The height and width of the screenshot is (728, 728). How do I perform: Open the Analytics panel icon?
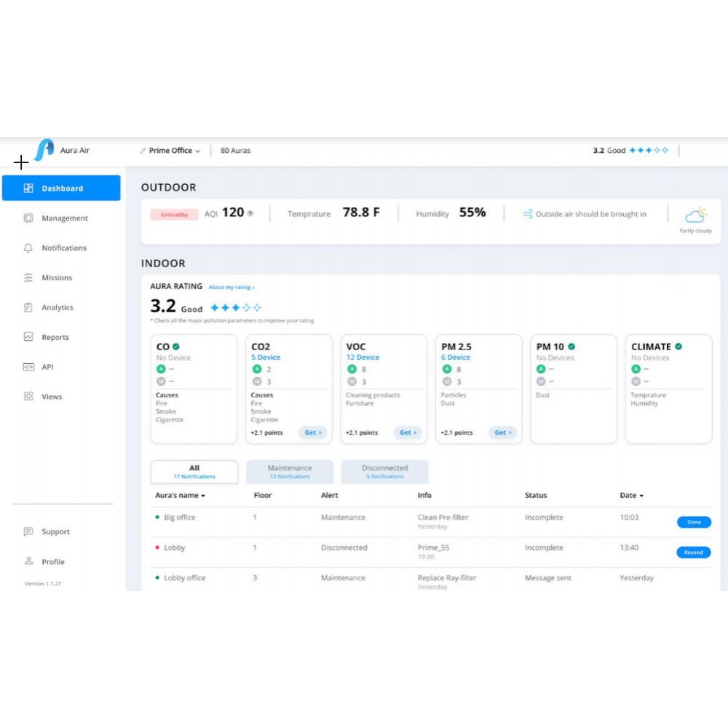28,307
